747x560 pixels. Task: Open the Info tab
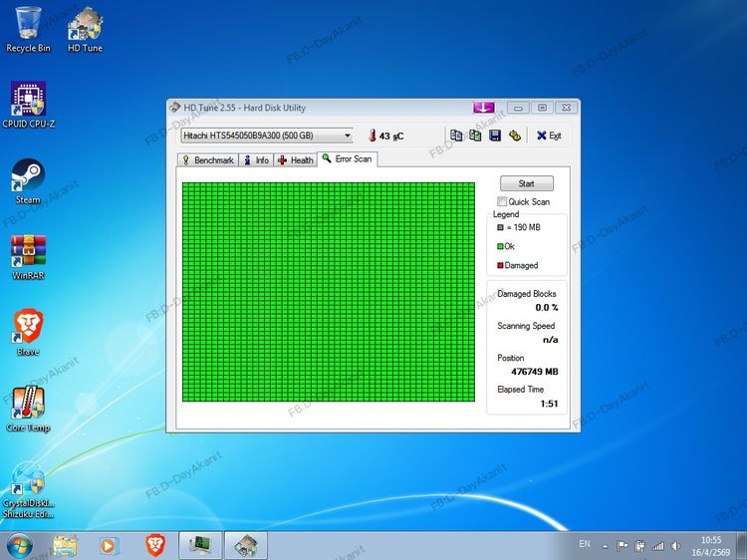[x=256, y=159]
